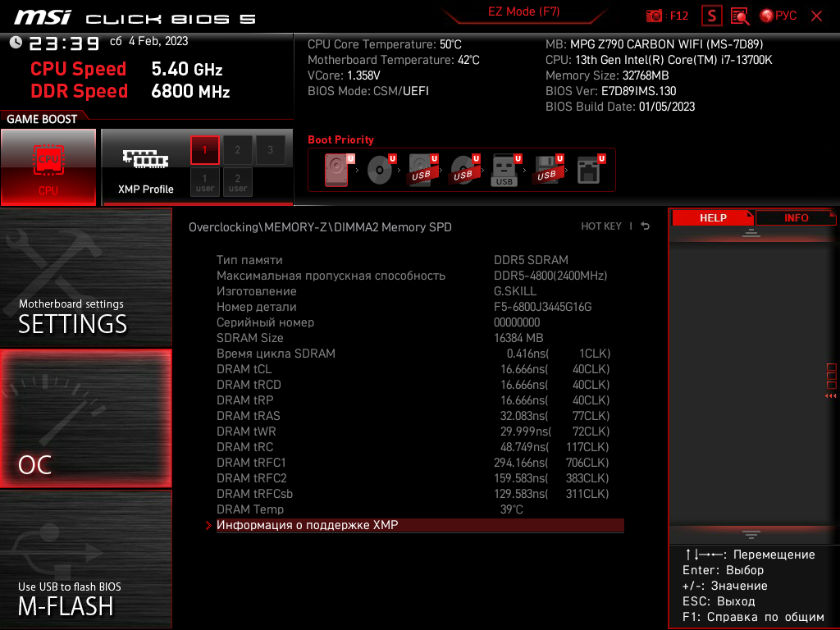Click the DDR5-4800(2400MHz) bandwidth value

pos(550,276)
